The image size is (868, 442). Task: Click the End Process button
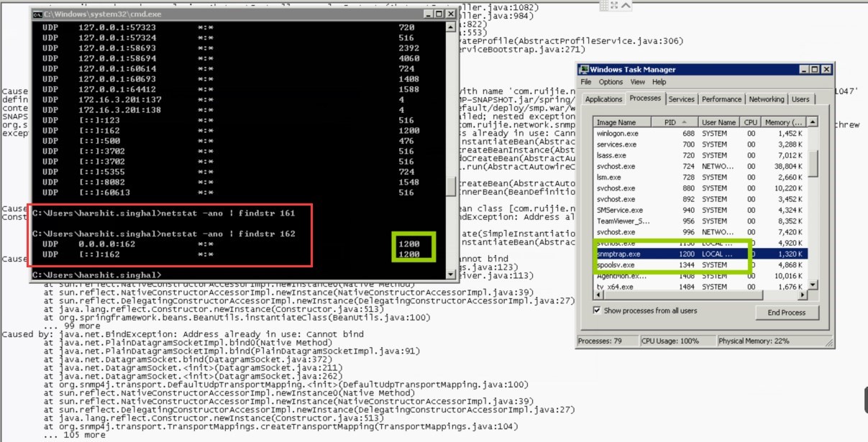point(787,313)
